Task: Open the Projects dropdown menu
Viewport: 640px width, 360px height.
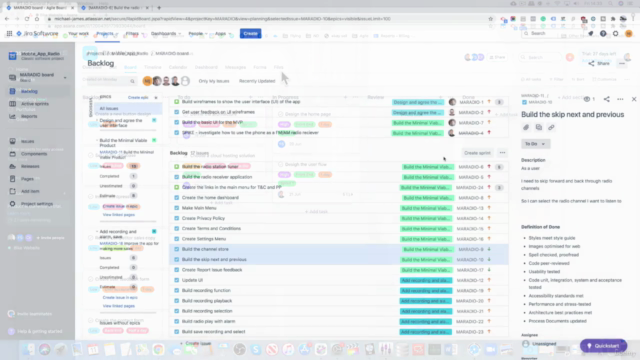Action: [107, 33]
